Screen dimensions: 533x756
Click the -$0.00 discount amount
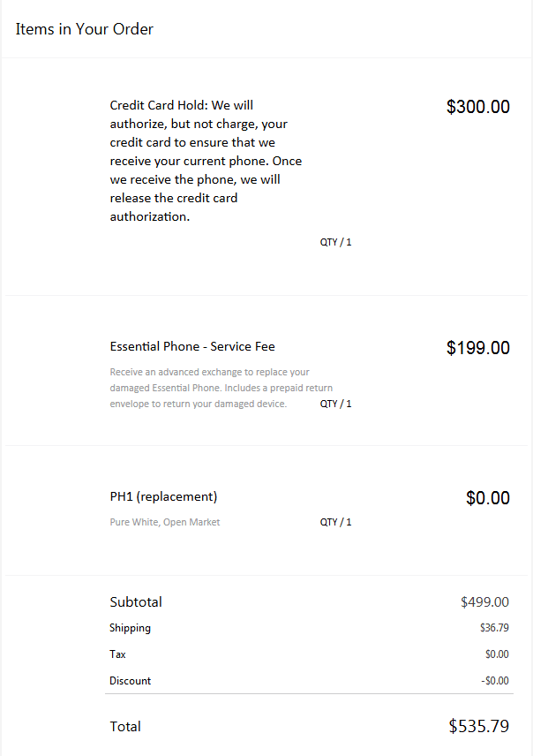pos(495,681)
